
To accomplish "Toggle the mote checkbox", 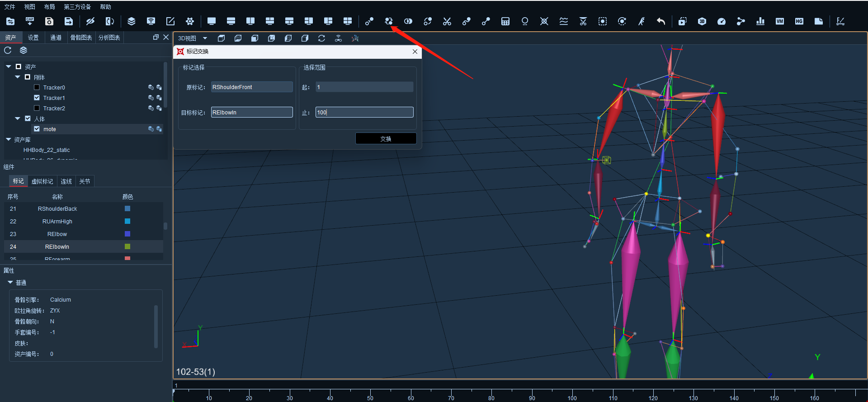I will click(x=37, y=129).
